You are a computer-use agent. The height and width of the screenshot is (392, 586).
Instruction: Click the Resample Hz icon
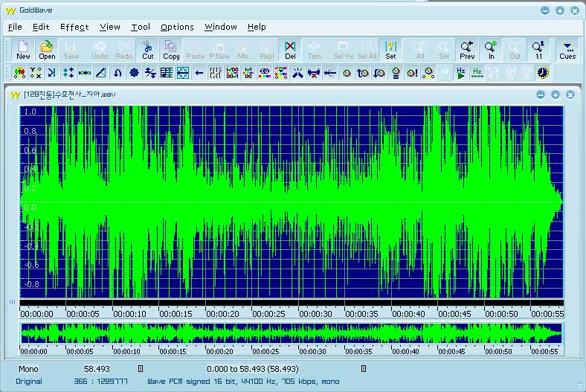[x=477, y=73]
